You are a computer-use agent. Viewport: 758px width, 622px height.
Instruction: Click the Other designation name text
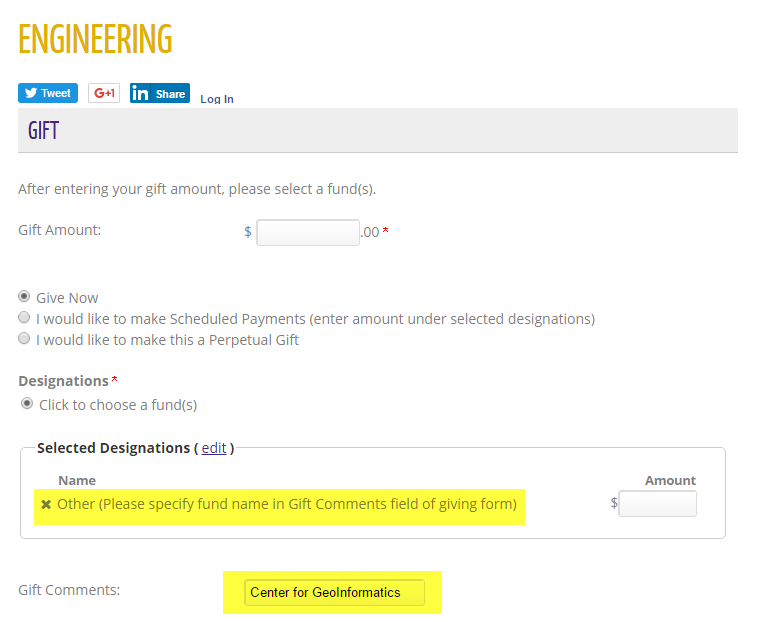(x=287, y=504)
